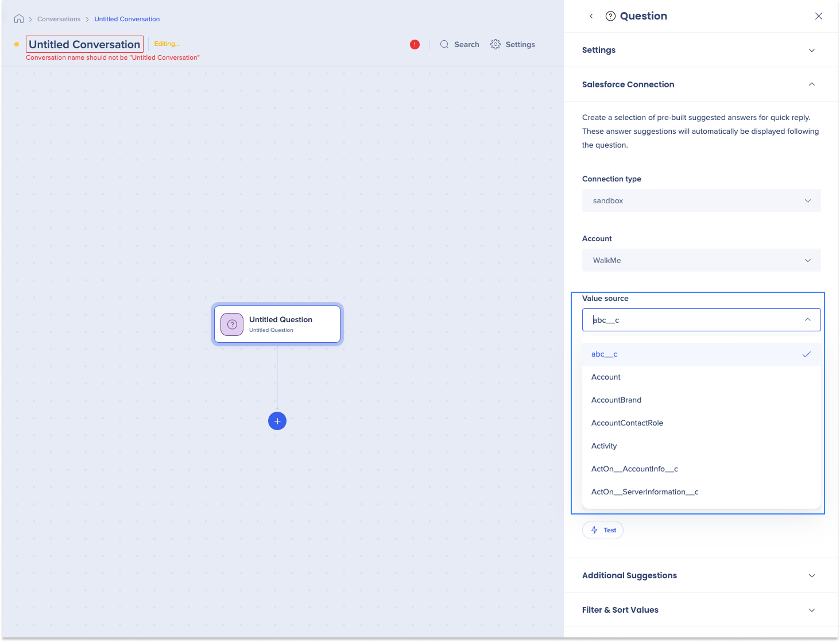This screenshot has width=840, height=642.
Task: Select AccountContactRole from the list
Action: pos(627,423)
